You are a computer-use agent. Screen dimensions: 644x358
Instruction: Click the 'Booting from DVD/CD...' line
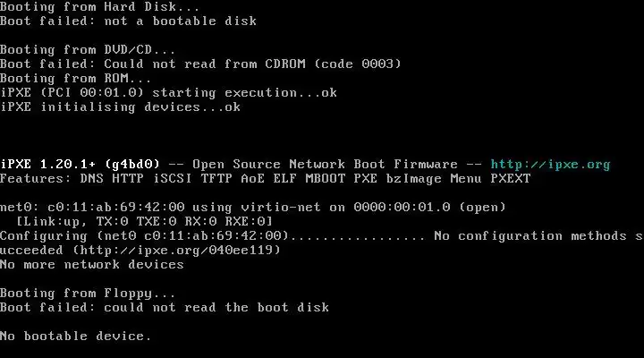coord(88,50)
